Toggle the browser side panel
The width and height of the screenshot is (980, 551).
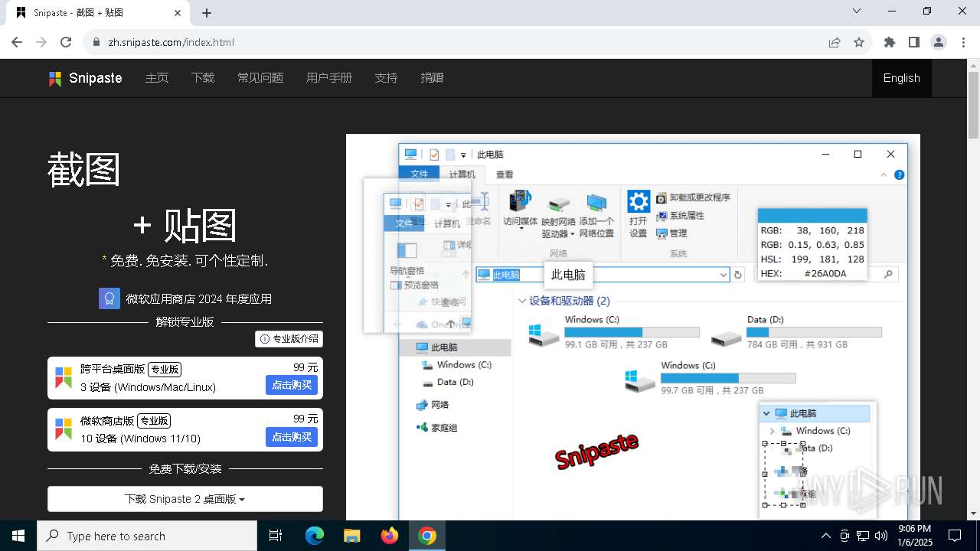click(914, 42)
